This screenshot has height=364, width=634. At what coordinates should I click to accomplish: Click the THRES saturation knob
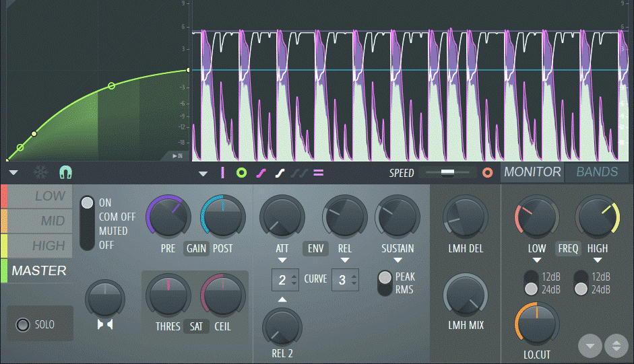(x=168, y=295)
